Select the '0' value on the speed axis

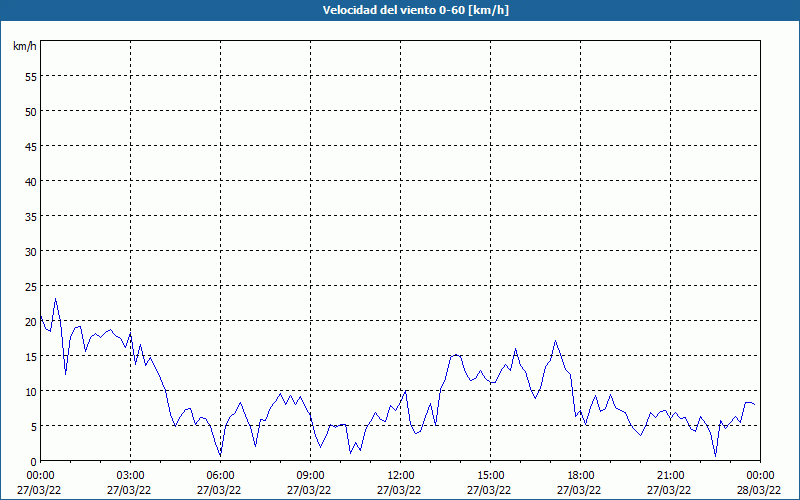point(34,462)
